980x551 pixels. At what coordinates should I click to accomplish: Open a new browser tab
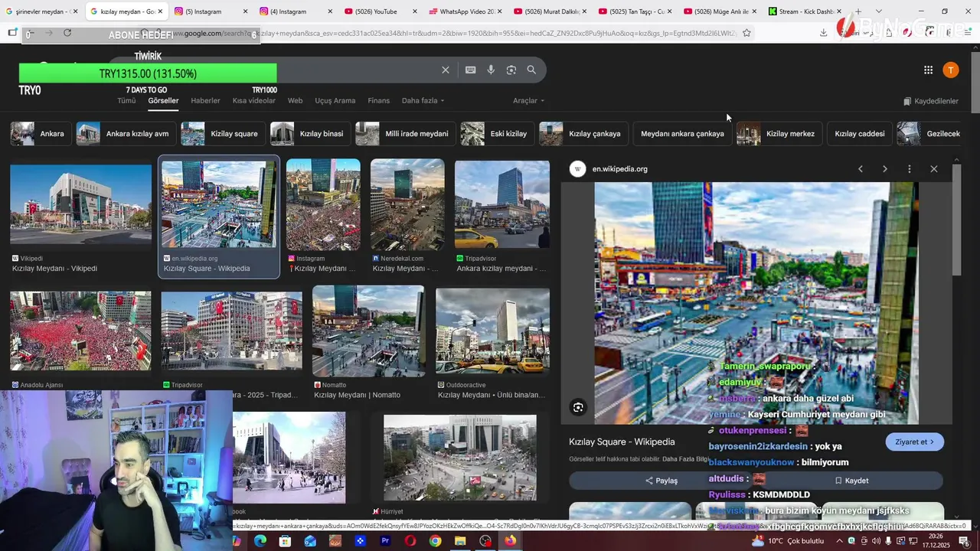click(x=857, y=11)
